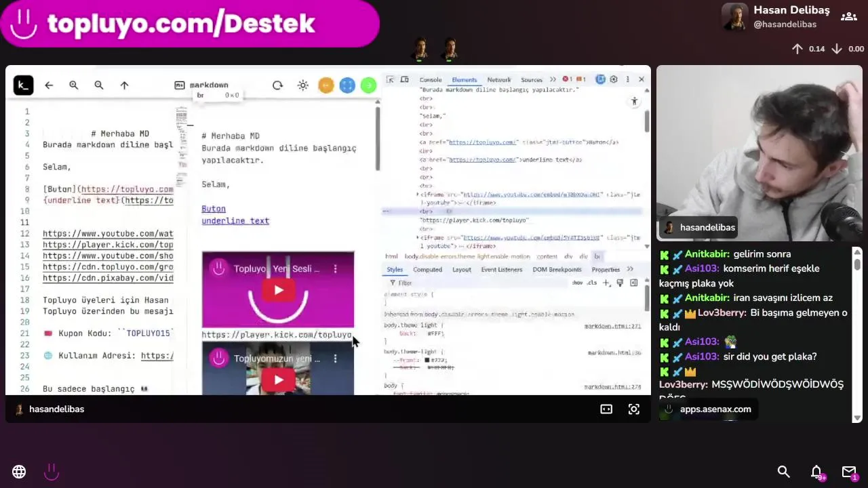Toggle the DevTools device toolbar icon
Image resolution: width=868 pixels, height=488 pixels.
(x=404, y=79)
